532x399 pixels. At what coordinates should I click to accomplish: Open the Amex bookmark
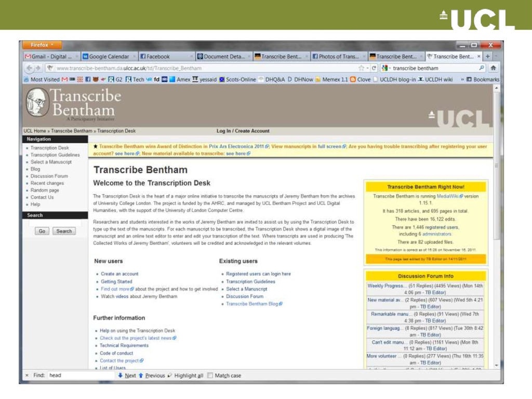pyautogui.click(x=180, y=79)
